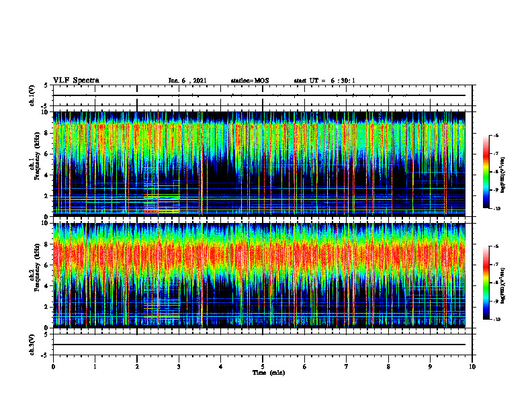Click the ch.1 frequency tick "4"

pyautogui.click(x=47, y=175)
